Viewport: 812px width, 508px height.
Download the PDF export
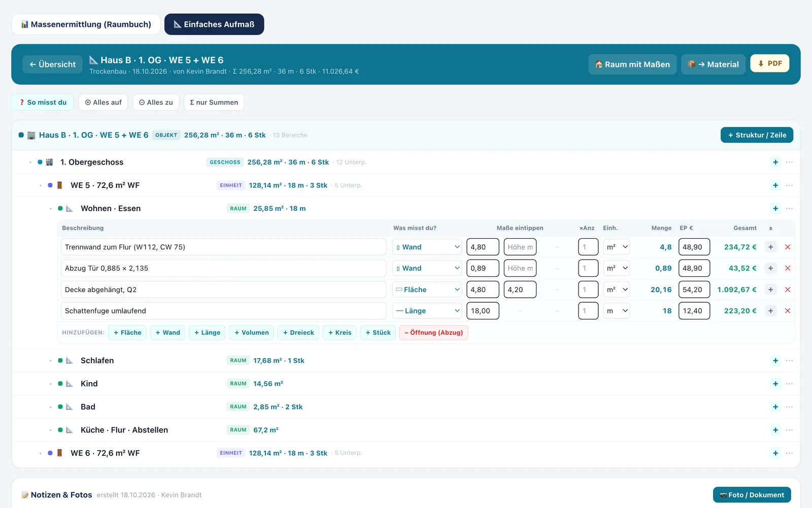pyautogui.click(x=769, y=63)
